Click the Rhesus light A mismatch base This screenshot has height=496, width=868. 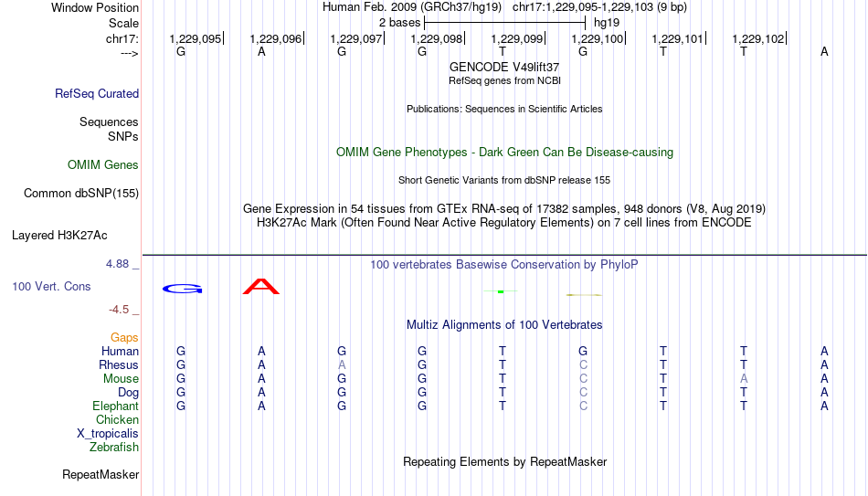point(342,364)
